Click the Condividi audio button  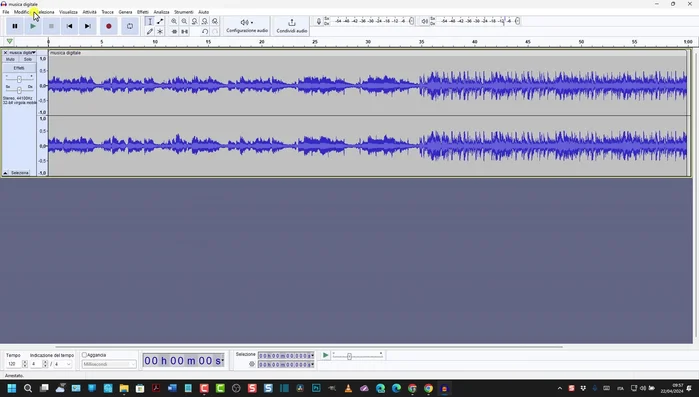pyautogui.click(x=292, y=26)
